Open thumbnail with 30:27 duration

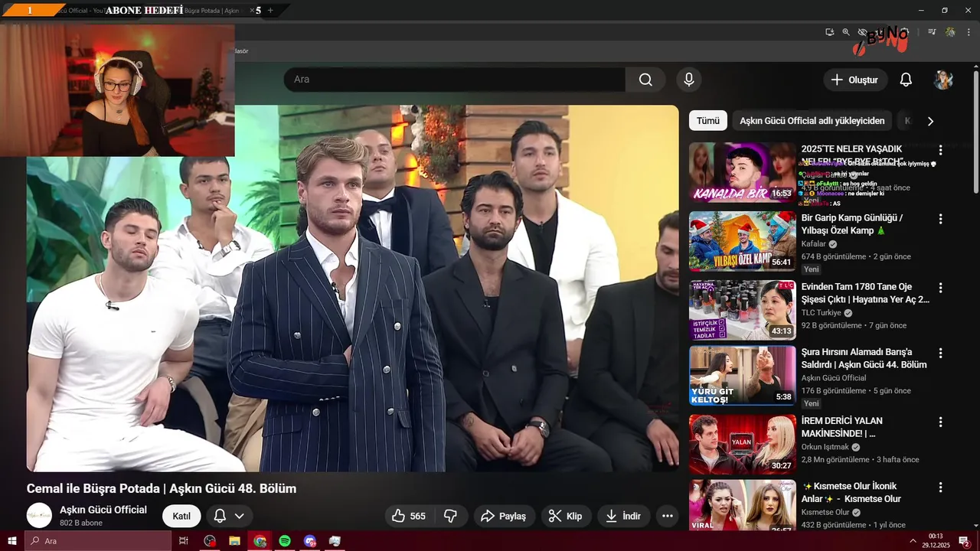743,444
